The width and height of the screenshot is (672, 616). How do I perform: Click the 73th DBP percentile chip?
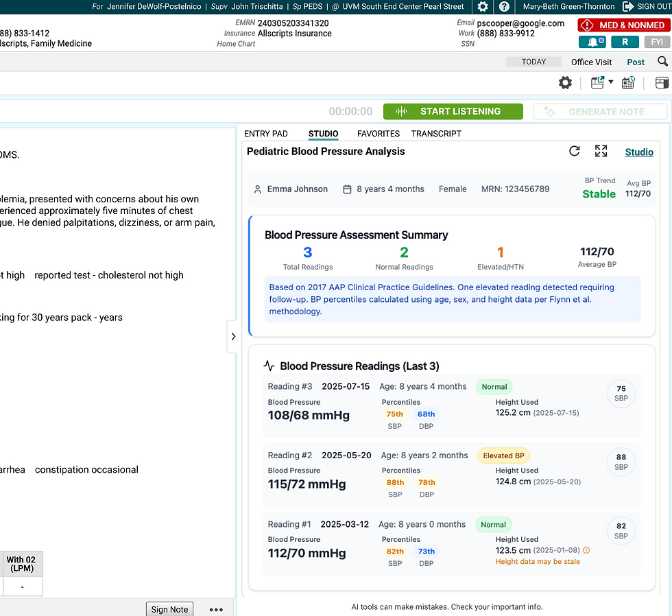pyautogui.click(x=427, y=552)
